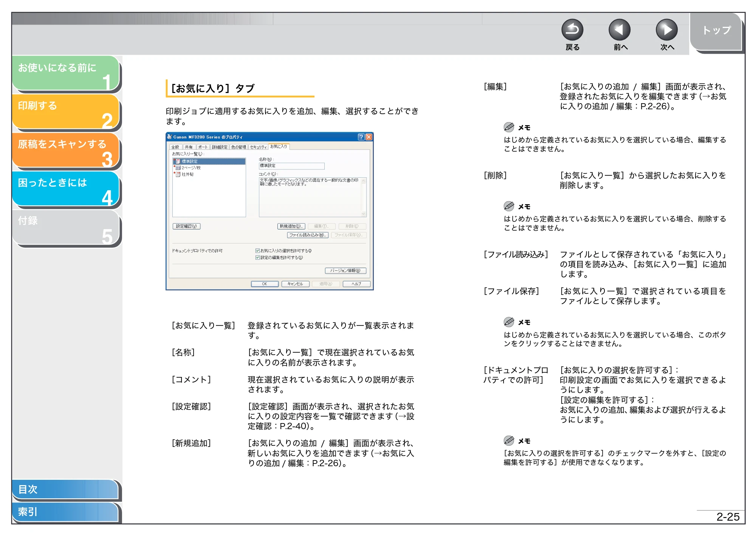Screen dimensions: 756x535
Task: Switch to the 共有 tab in dialog
Action: pos(189,147)
